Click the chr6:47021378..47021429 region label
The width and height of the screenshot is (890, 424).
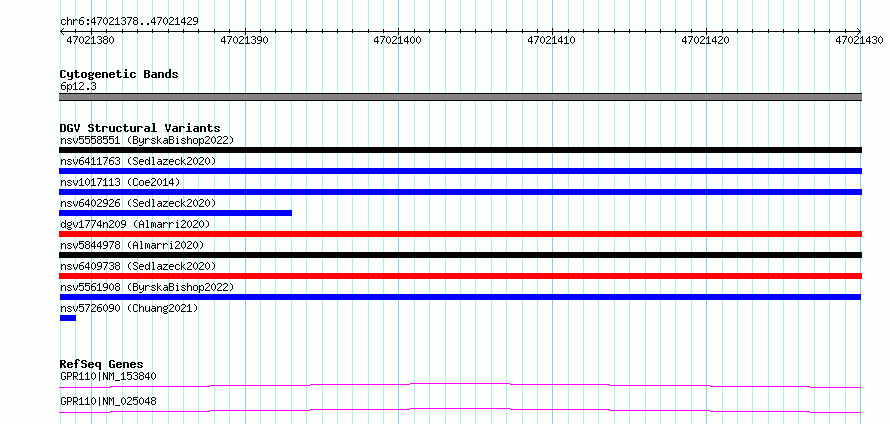click(129, 22)
